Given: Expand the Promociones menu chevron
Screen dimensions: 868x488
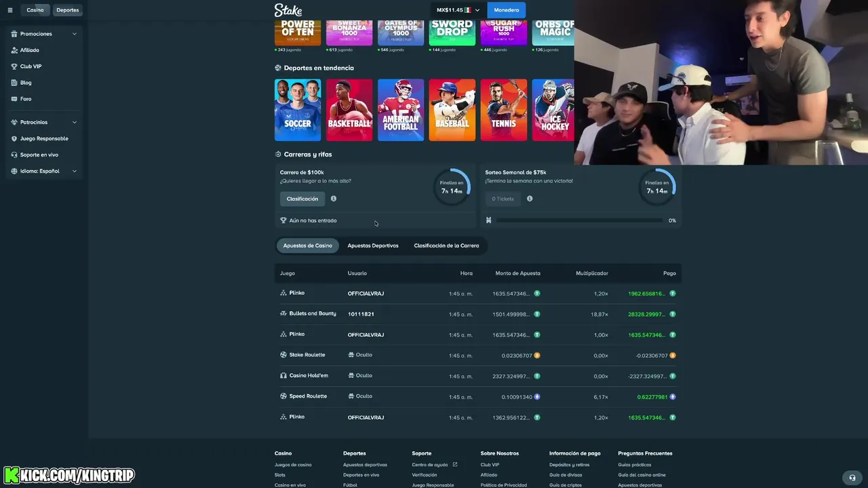Looking at the screenshot, I should (x=75, y=34).
